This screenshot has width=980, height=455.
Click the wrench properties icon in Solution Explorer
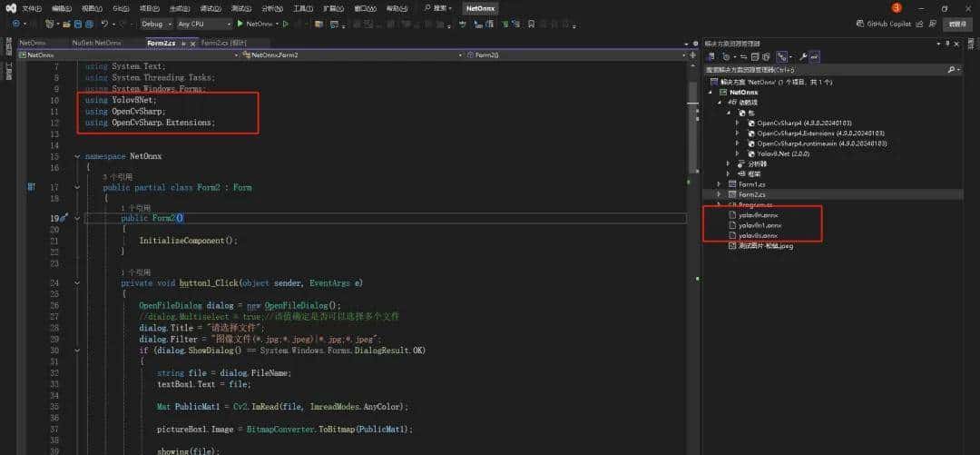(x=803, y=56)
